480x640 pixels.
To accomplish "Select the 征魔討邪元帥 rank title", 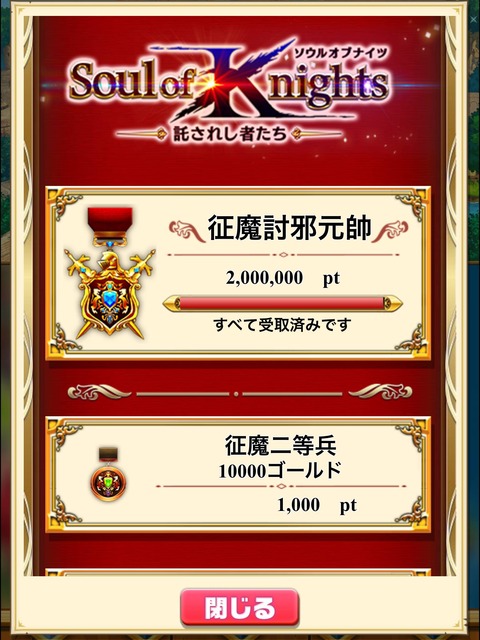I will (289, 228).
